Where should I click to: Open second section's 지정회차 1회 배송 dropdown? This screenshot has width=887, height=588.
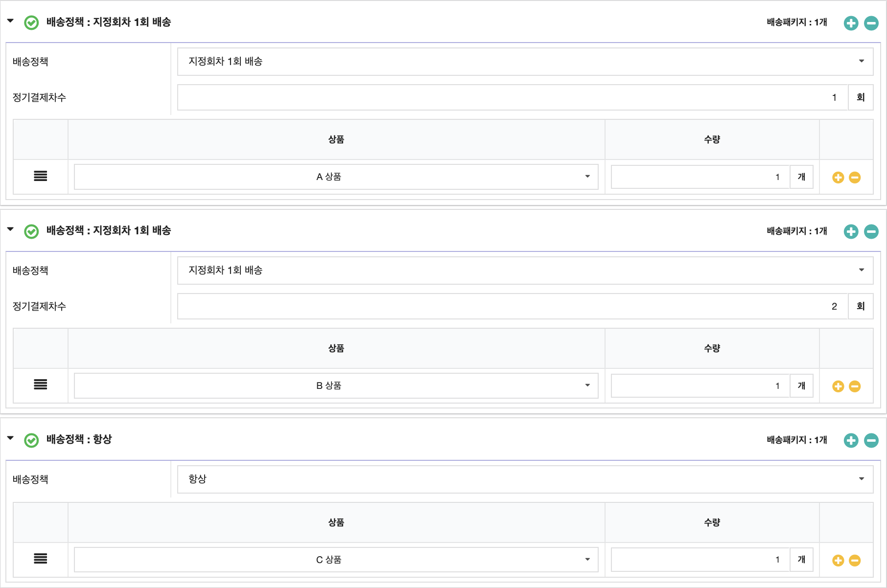(525, 270)
